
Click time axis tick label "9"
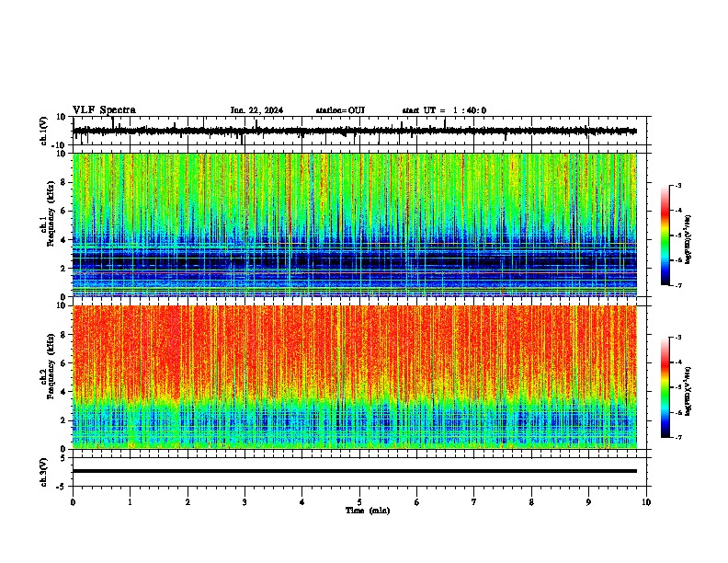[x=588, y=502]
